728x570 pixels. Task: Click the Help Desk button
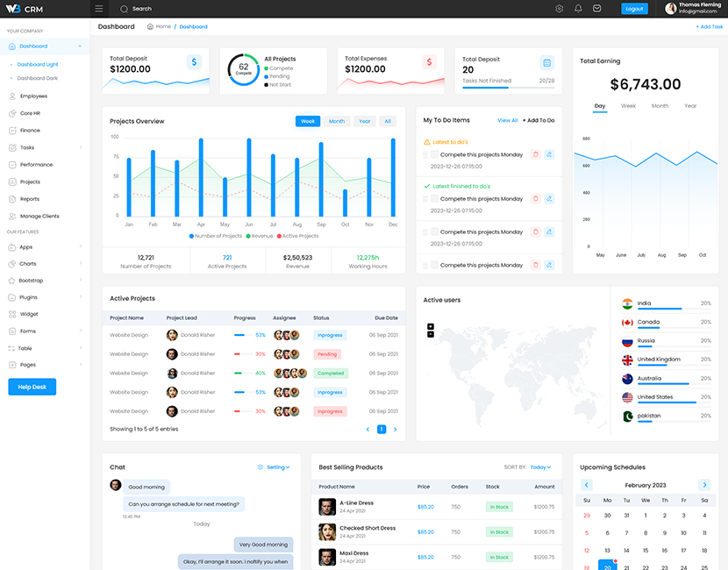(32, 387)
